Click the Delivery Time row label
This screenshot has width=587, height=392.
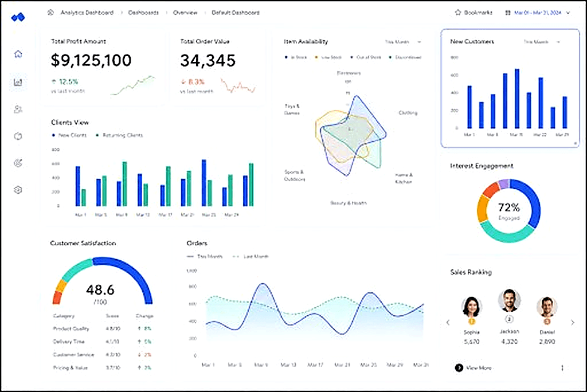[69, 342]
